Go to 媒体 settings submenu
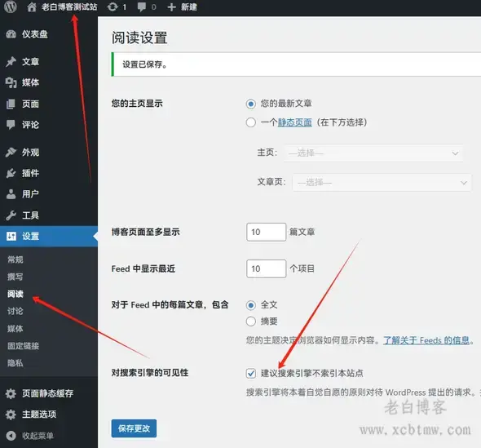481x448 pixels. coord(15,329)
